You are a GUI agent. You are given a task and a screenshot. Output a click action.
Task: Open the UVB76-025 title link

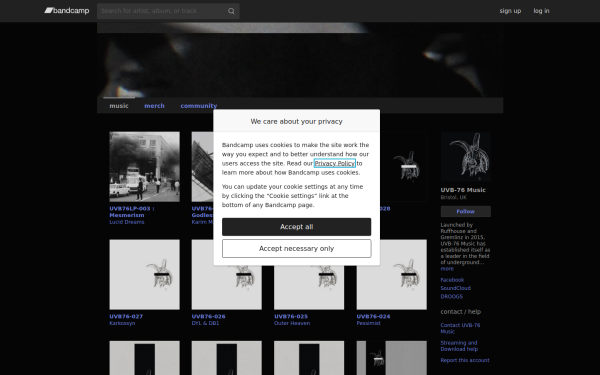pyautogui.click(x=291, y=316)
